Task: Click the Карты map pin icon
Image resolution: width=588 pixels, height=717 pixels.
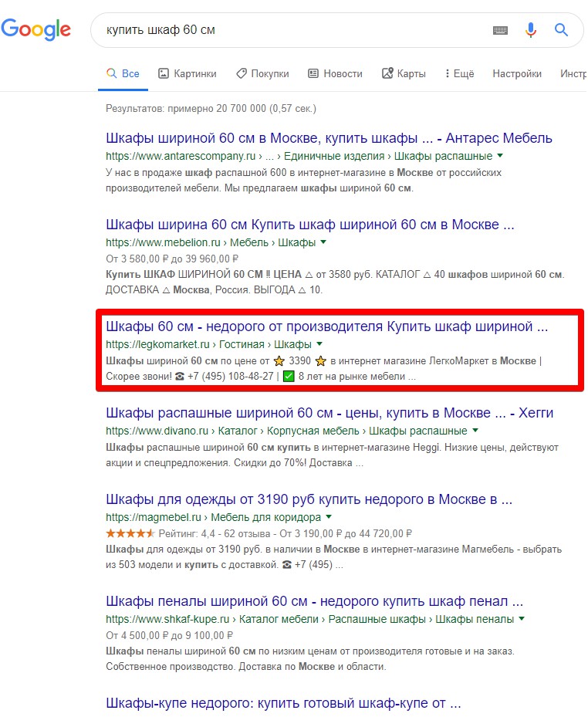Action: (x=387, y=73)
